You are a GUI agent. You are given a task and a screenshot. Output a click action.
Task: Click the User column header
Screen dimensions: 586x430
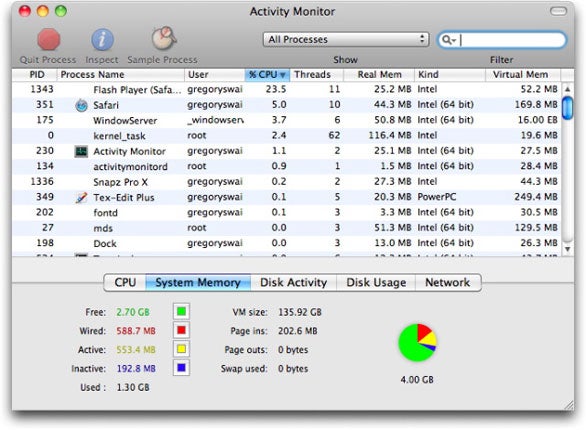pyautogui.click(x=215, y=75)
